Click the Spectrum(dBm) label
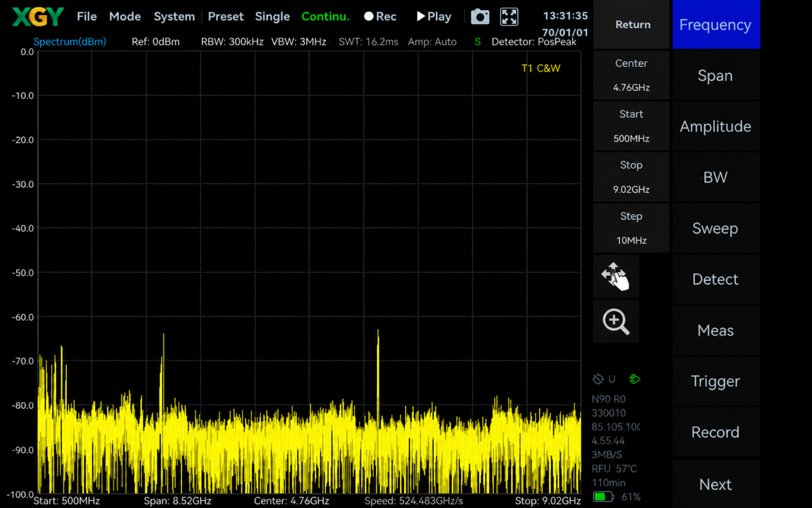 (70, 42)
